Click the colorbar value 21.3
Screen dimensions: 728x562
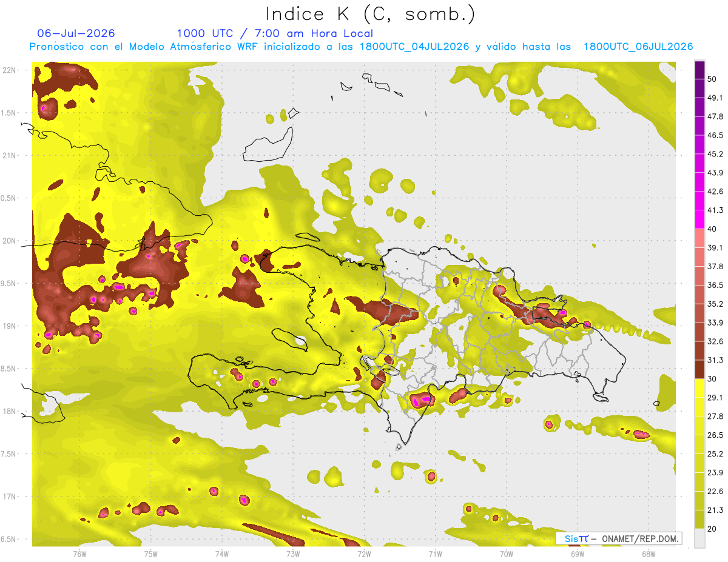point(715,510)
